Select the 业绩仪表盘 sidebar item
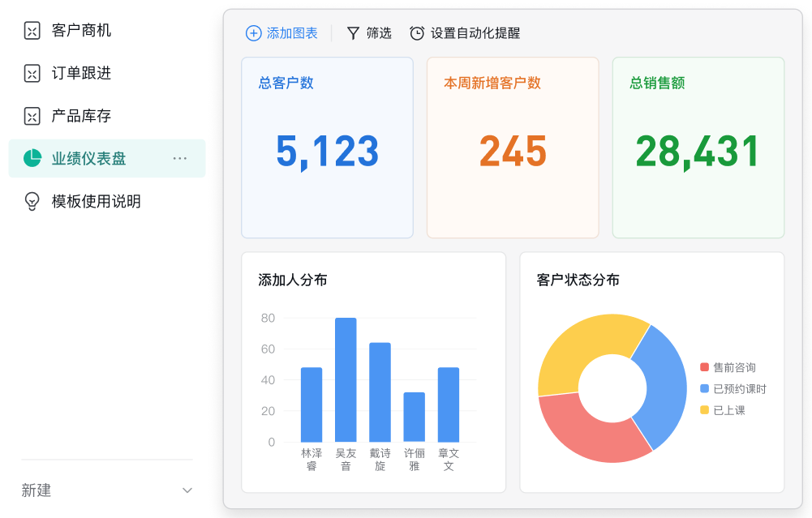 pyautogui.click(x=107, y=158)
